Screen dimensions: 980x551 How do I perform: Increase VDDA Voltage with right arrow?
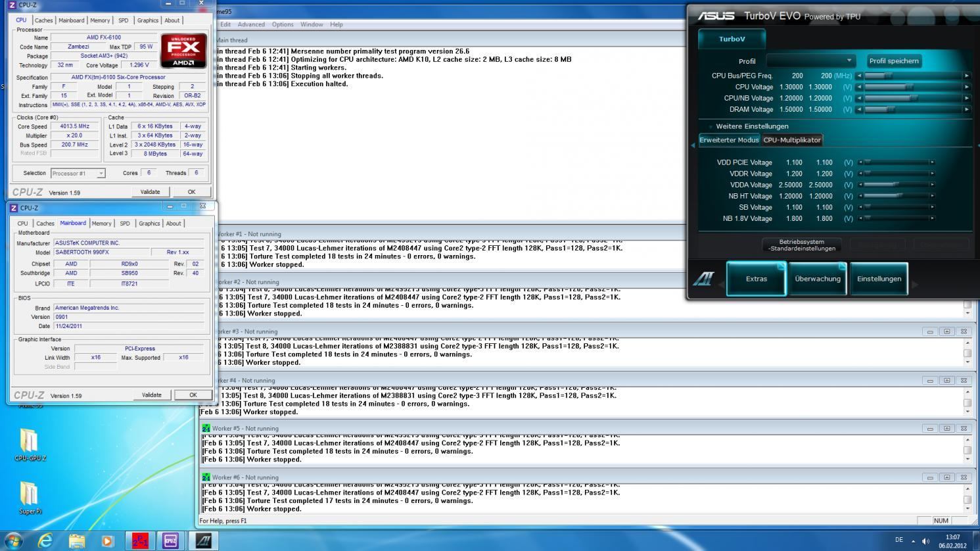932,185
